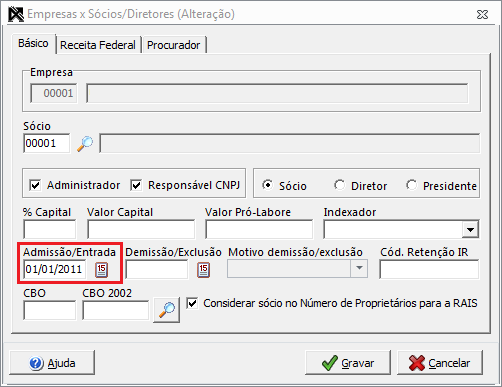Click the Sócio search magnifier icon
Screen dimensions: 502x387
pos(85,144)
